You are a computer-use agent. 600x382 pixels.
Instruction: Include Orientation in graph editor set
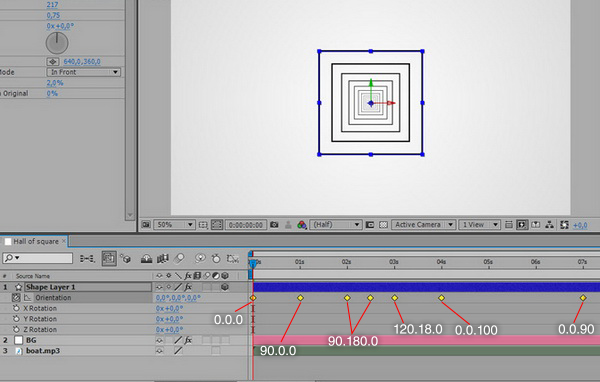pos(28,297)
